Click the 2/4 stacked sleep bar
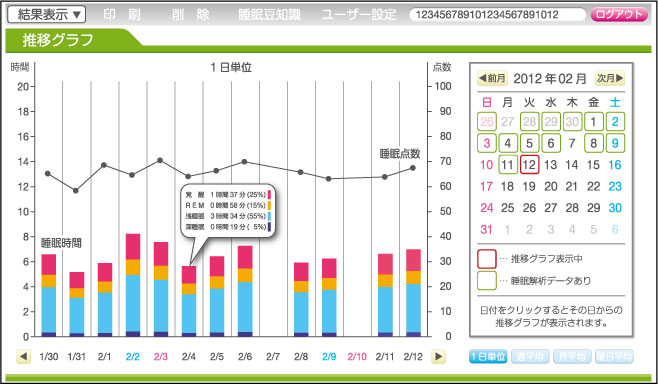This screenshot has width=658, height=384. (x=189, y=301)
